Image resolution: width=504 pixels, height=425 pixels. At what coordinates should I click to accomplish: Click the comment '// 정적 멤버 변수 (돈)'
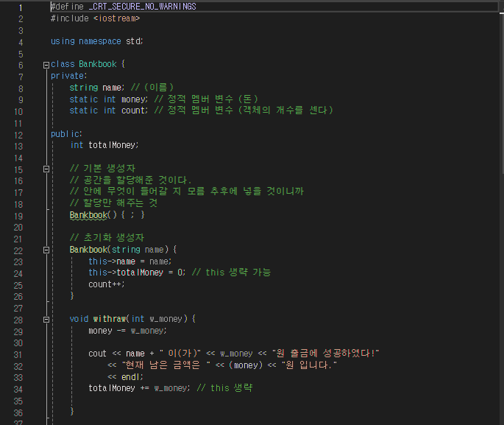pos(206,99)
